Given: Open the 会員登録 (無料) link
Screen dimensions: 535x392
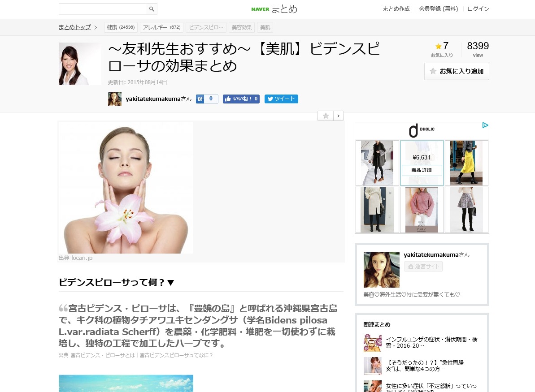Looking at the screenshot, I should coord(438,9).
